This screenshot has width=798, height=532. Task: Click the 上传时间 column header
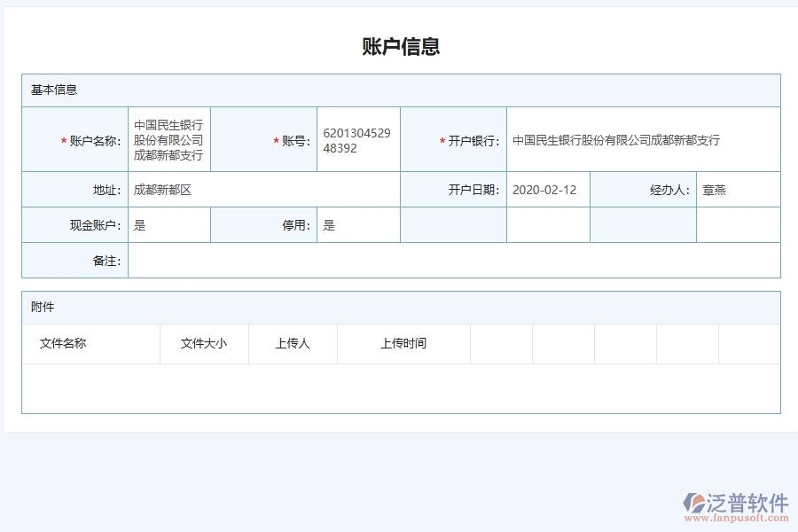(x=403, y=343)
